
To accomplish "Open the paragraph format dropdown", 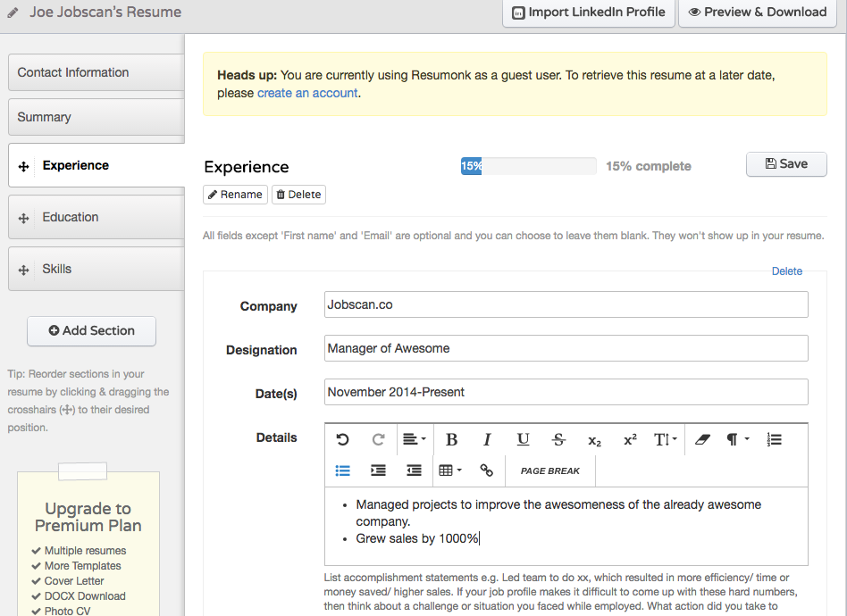I will (x=738, y=439).
